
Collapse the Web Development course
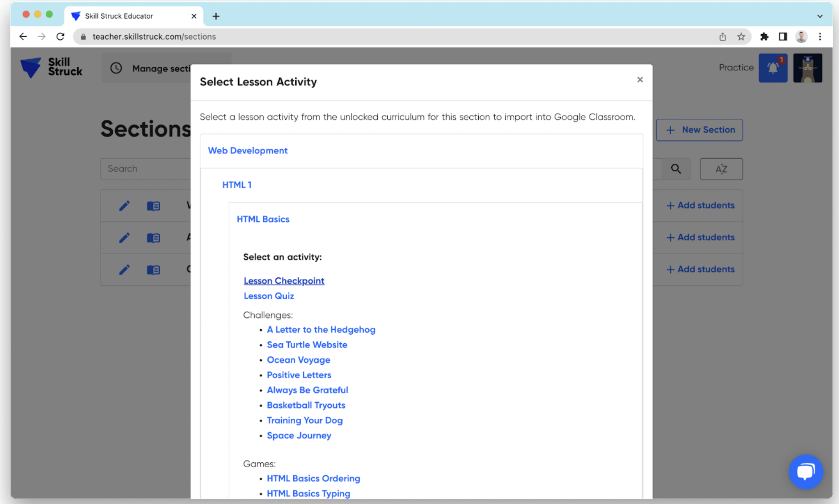point(248,151)
